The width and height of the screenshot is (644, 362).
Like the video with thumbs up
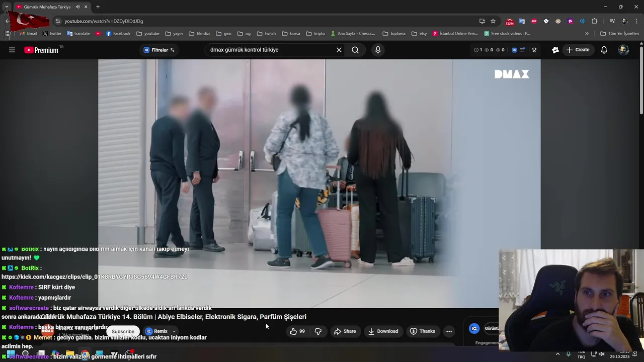tap(297, 331)
